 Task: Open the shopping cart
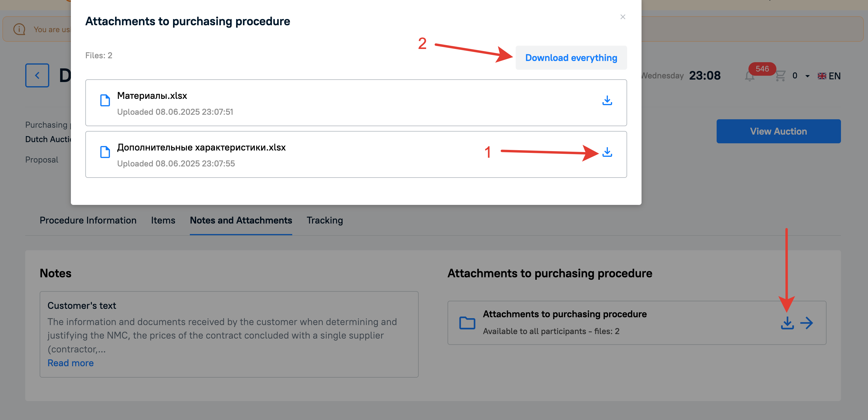tap(780, 76)
